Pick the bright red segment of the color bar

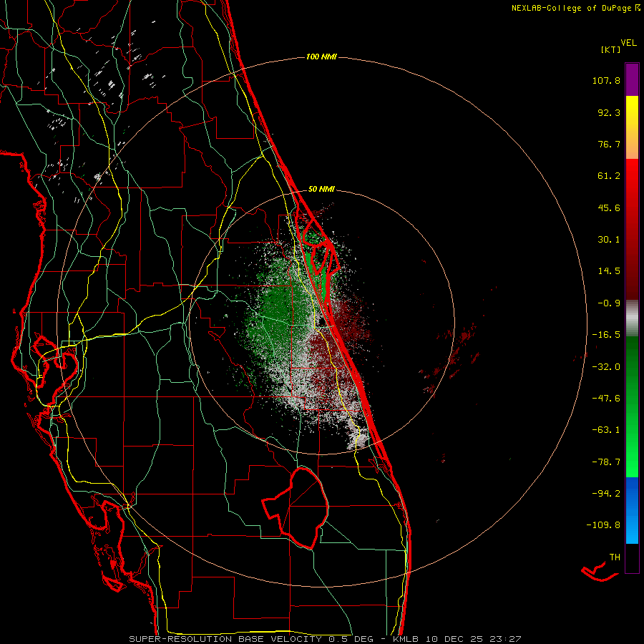632,177
